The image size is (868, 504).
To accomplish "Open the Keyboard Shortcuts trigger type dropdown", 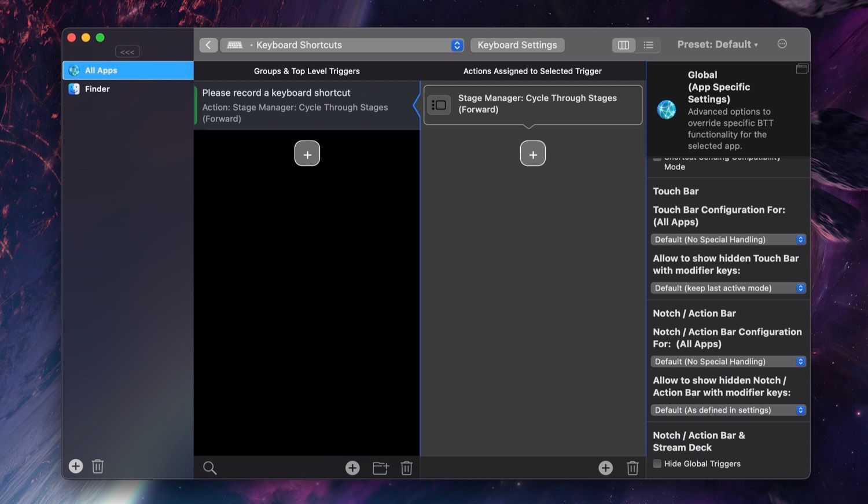I will [x=457, y=45].
